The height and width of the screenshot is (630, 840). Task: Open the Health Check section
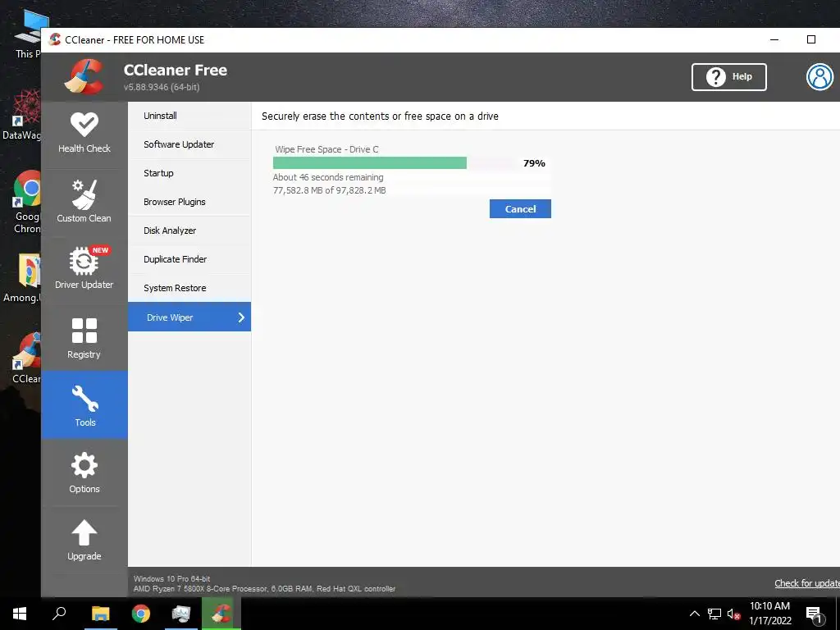pos(84,134)
